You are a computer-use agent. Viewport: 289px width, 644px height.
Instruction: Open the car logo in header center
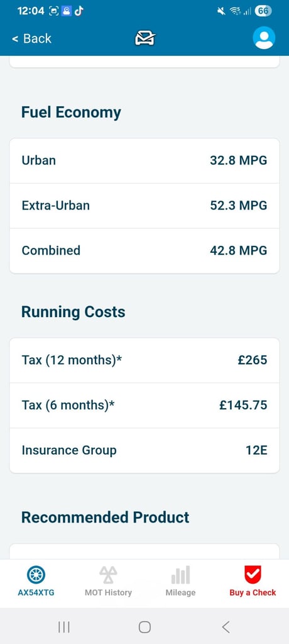(x=145, y=38)
